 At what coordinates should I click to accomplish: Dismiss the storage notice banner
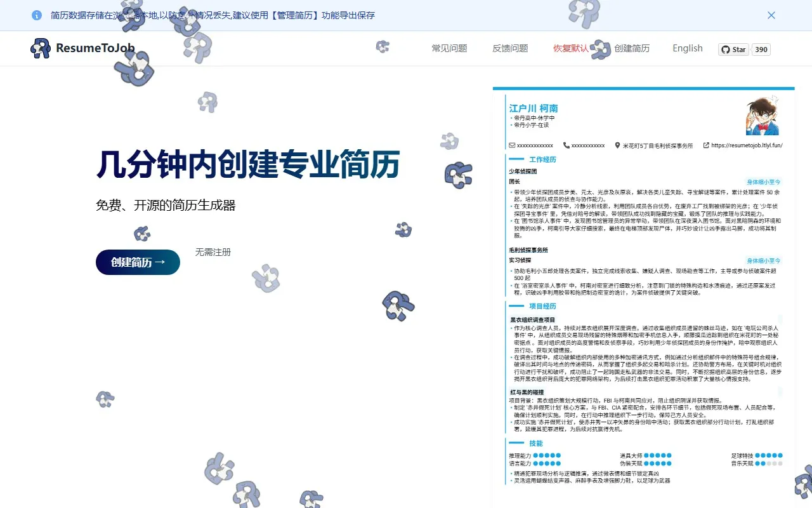tap(771, 15)
